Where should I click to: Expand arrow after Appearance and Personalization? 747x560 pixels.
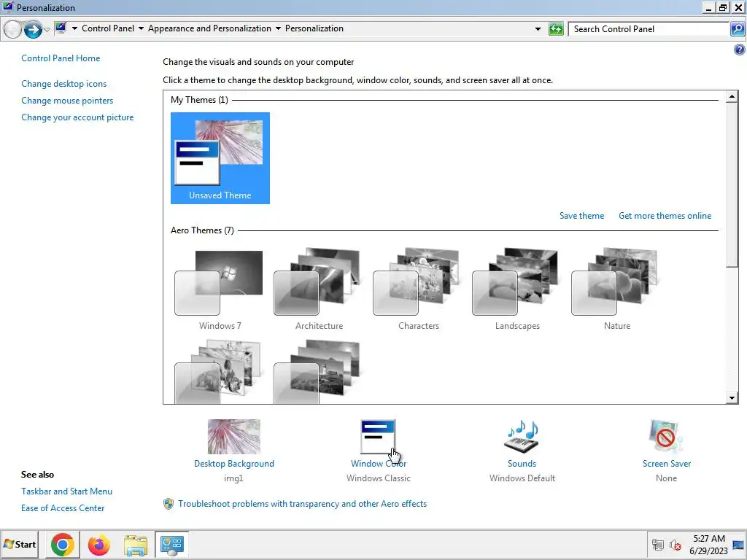point(278,28)
